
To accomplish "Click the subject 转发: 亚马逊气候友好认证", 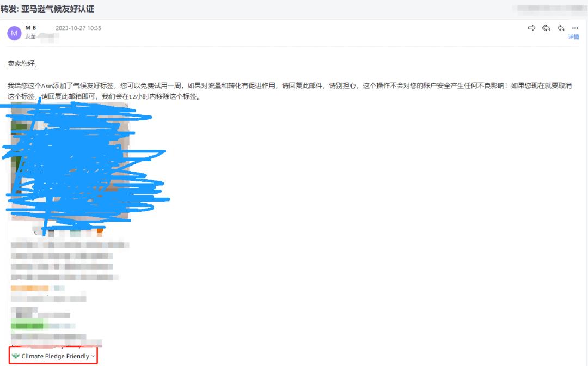I will pos(47,9).
